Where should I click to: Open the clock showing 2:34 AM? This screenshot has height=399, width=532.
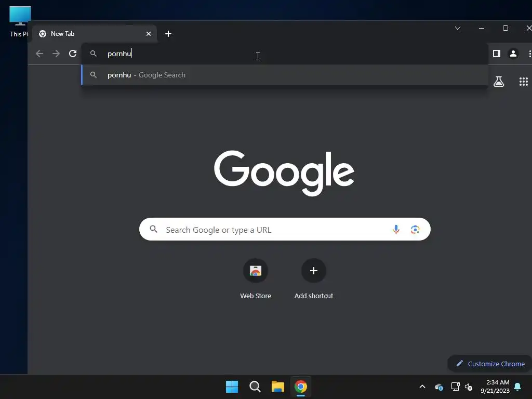[495, 387]
